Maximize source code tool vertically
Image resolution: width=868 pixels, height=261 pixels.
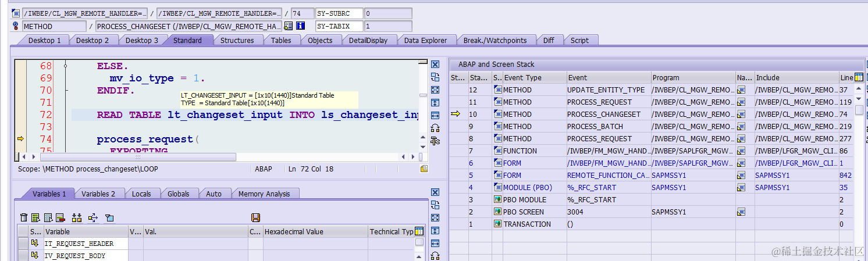[x=435, y=103]
